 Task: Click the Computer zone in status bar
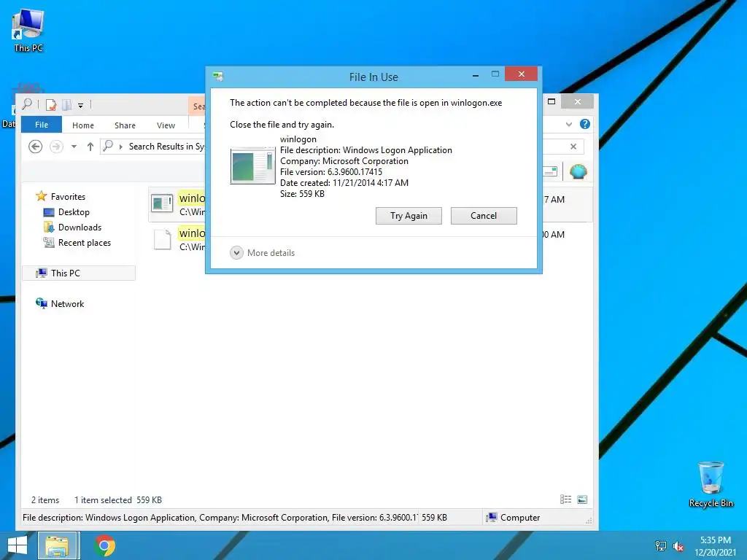pos(513,518)
